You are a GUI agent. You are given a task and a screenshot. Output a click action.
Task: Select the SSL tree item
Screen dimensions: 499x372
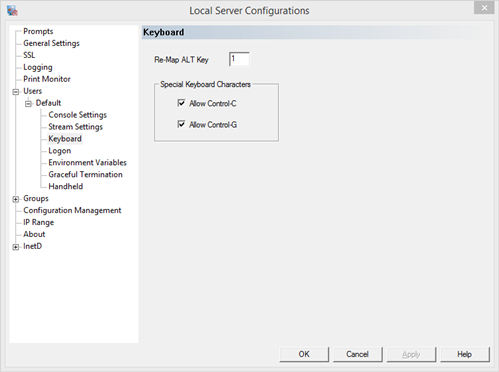[29, 55]
